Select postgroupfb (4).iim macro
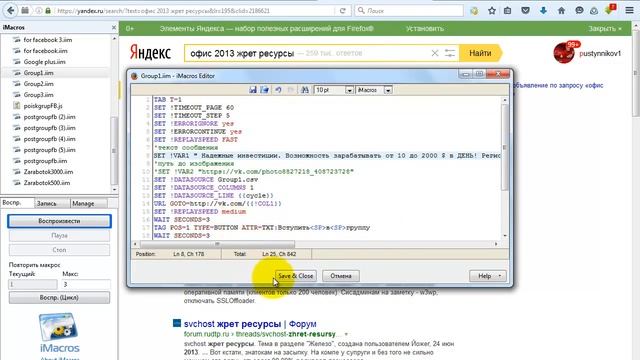640x360 pixels. click(x=49, y=139)
